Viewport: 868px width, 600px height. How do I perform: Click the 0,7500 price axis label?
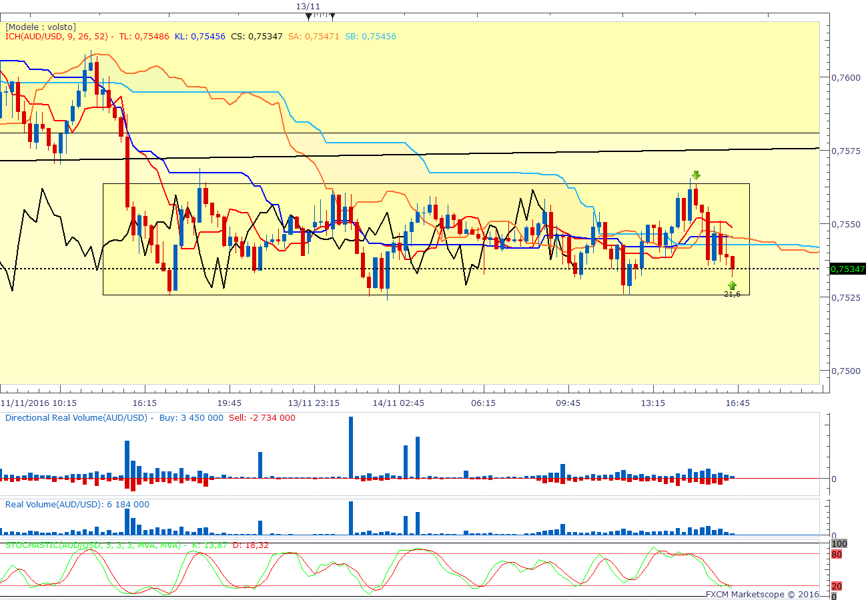(845, 371)
